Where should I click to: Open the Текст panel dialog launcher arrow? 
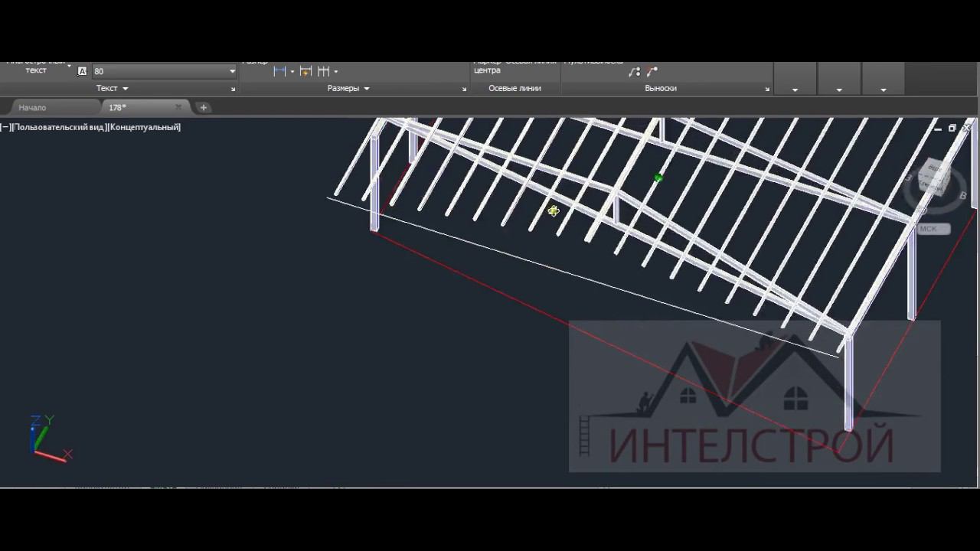click(234, 90)
